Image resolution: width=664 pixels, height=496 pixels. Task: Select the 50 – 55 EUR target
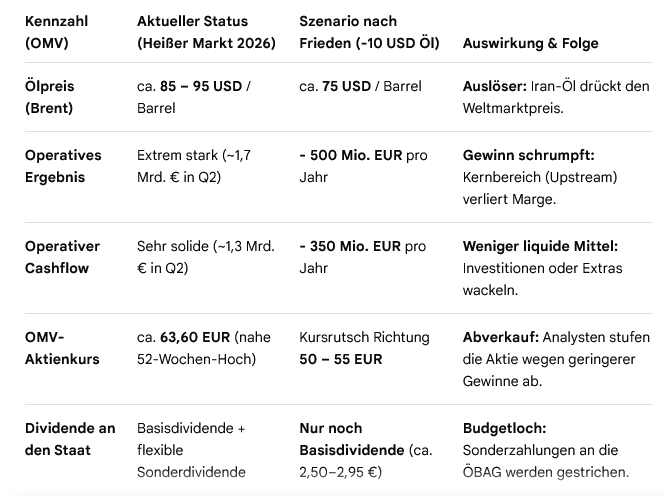coord(340,359)
